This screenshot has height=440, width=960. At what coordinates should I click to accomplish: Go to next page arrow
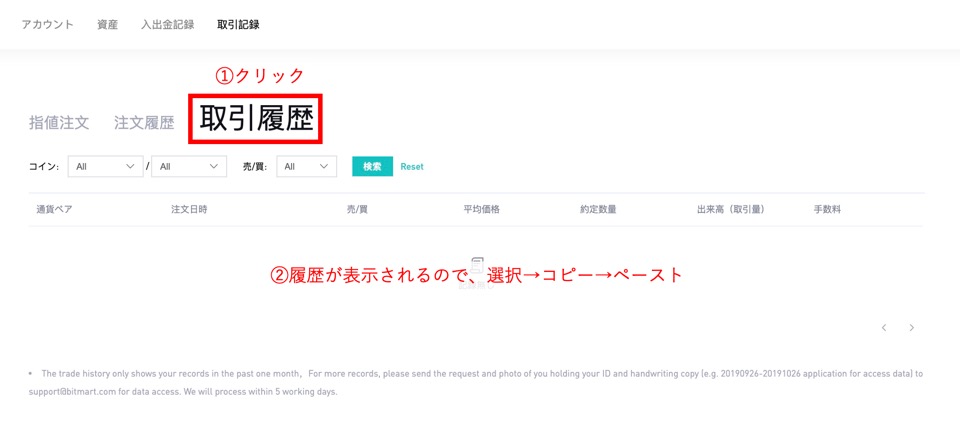pyautogui.click(x=912, y=327)
